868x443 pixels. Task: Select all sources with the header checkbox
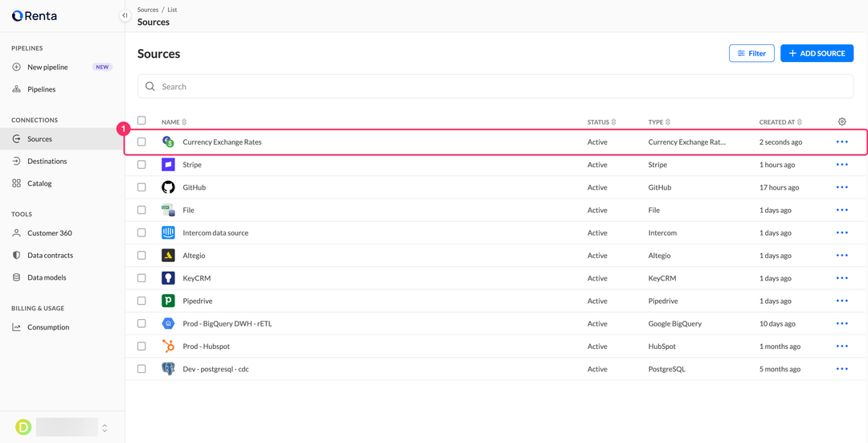point(141,120)
